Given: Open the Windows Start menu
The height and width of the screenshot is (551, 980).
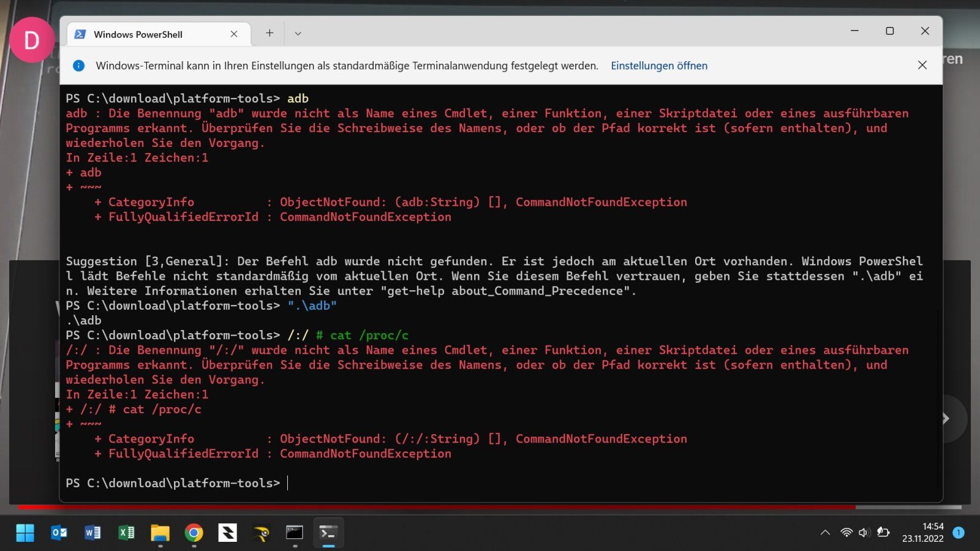Looking at the screenshot, I should 25,533.
